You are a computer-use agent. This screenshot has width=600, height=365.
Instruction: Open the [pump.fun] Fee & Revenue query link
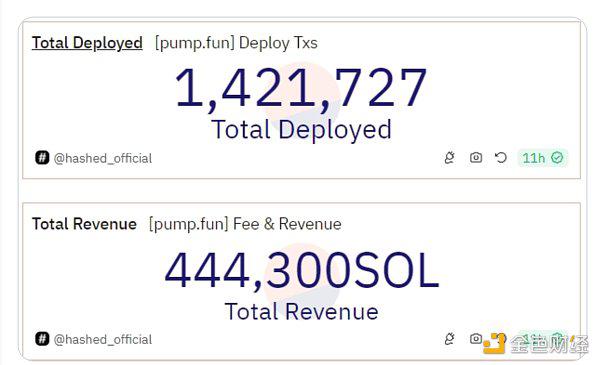pos(245,224)
